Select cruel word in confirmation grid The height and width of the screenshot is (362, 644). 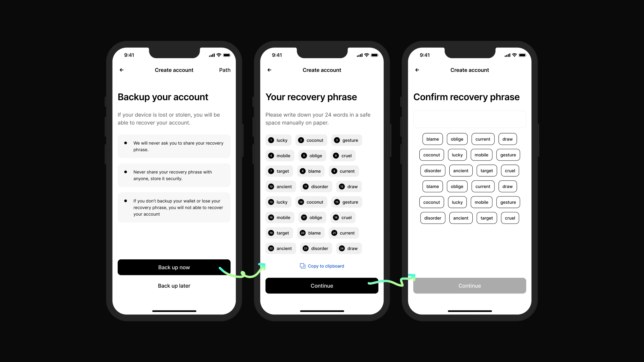coord(509,170)
